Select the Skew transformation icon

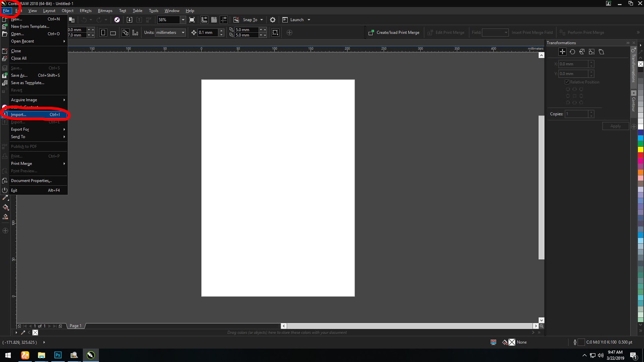click(601, 51)
